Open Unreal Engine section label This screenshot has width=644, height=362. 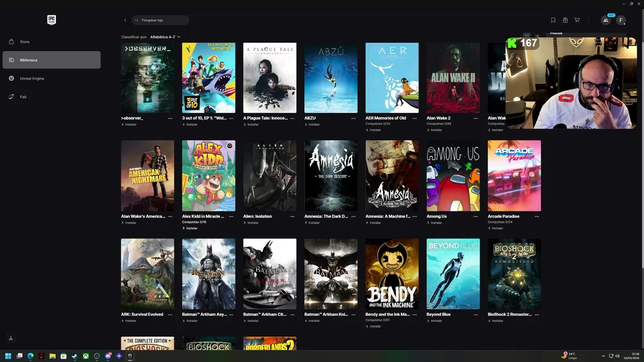[32, 78]
